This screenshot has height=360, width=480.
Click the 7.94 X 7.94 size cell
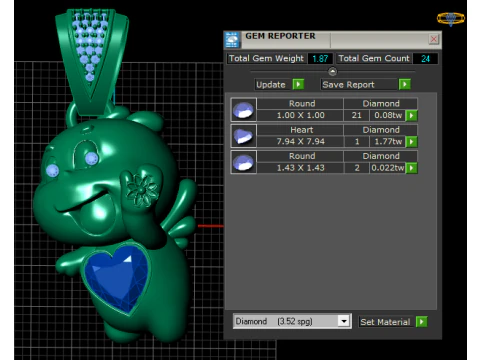coord(300,142)
